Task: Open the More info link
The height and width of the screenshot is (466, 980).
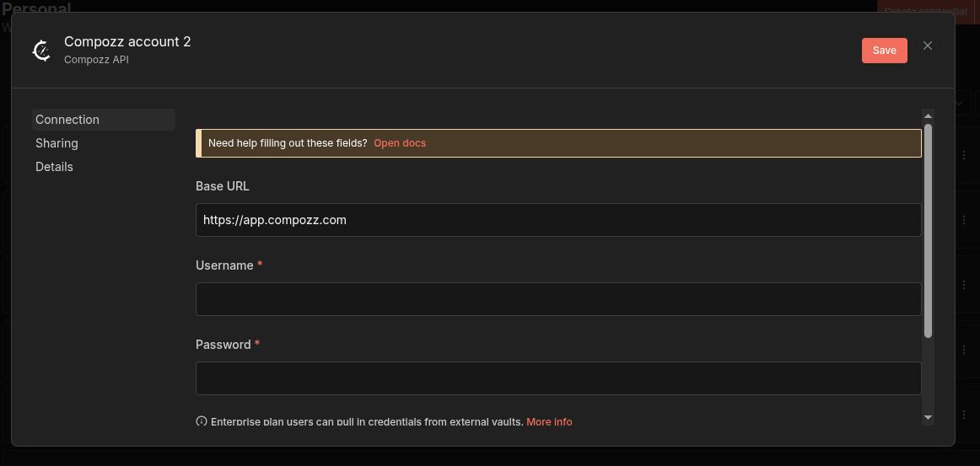Action: pos(549,421)
